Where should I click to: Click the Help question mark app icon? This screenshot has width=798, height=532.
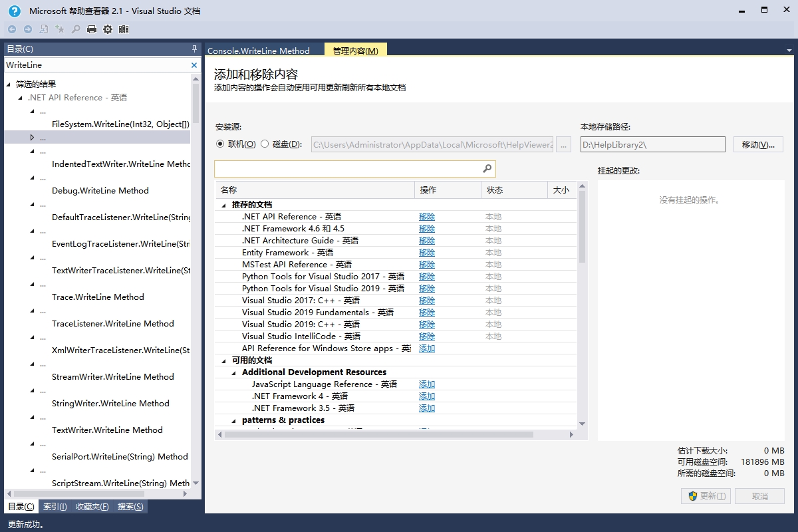click(x=14, y=11)
